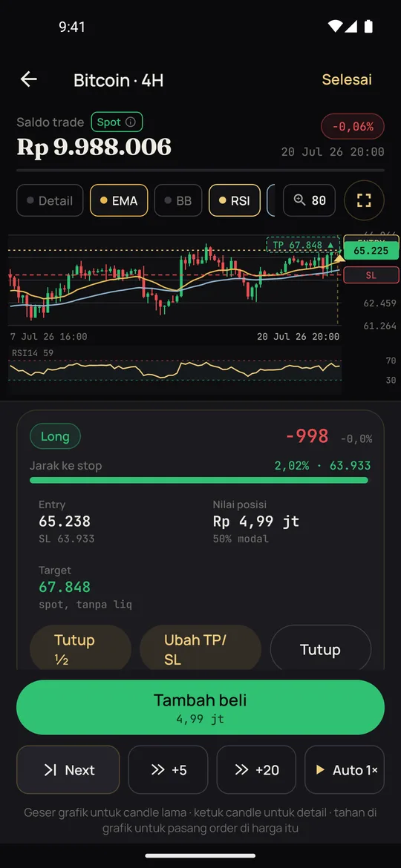
Task: Open the Spot info badge
Action: tap(117, 122)
